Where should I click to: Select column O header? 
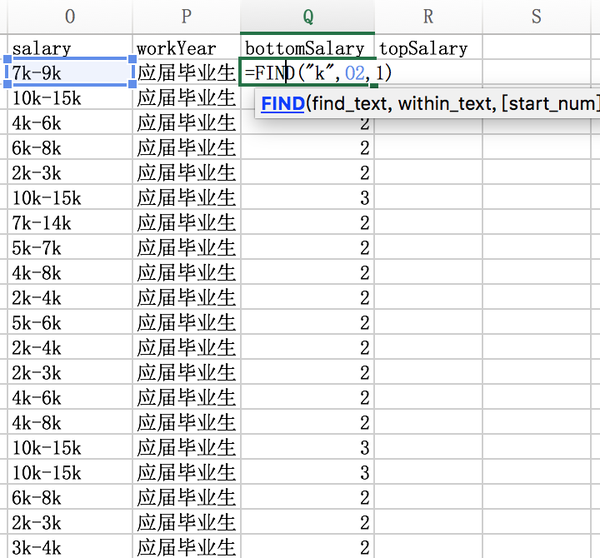[70, 16]
